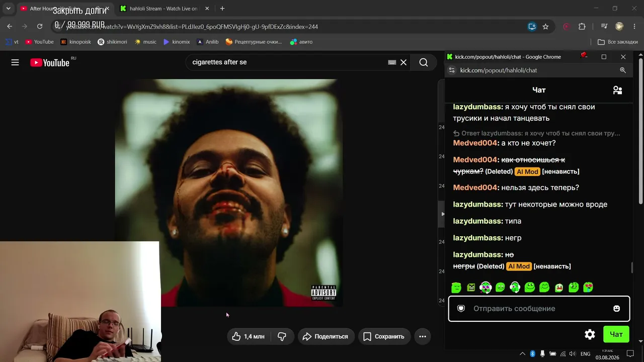Open the Extensions puzzle menu

coord(582,27)
